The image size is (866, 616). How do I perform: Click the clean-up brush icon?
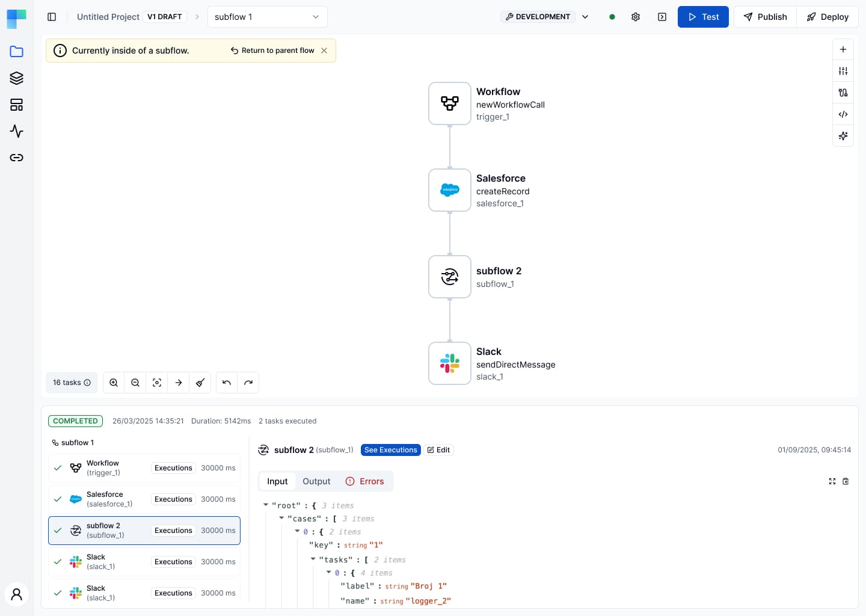(200, 383)
